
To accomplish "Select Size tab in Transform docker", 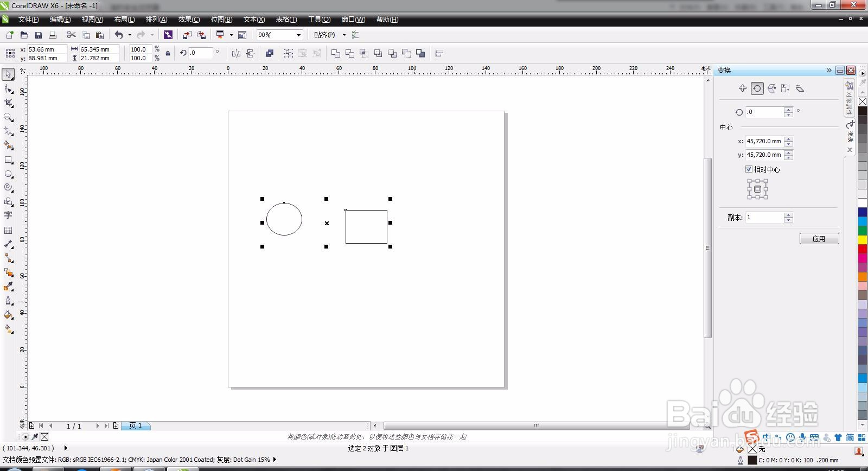I will coord(786,88).
